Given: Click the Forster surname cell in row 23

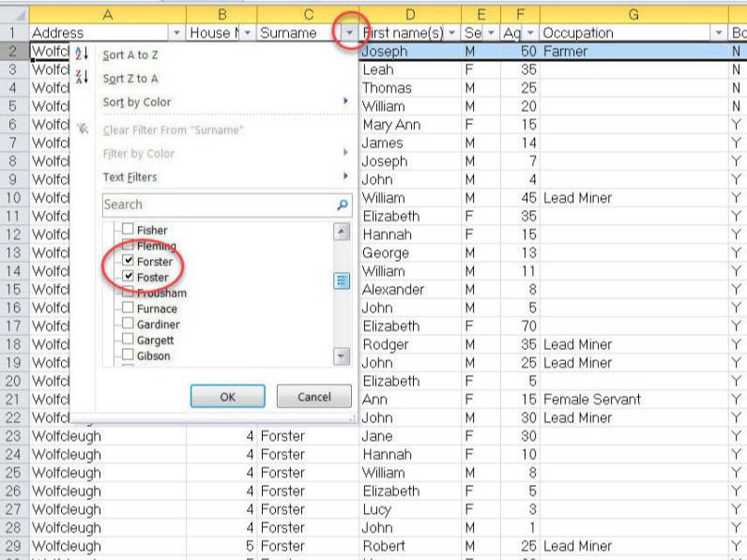Looking at the screenshot, I should click(x=308, y=436).
